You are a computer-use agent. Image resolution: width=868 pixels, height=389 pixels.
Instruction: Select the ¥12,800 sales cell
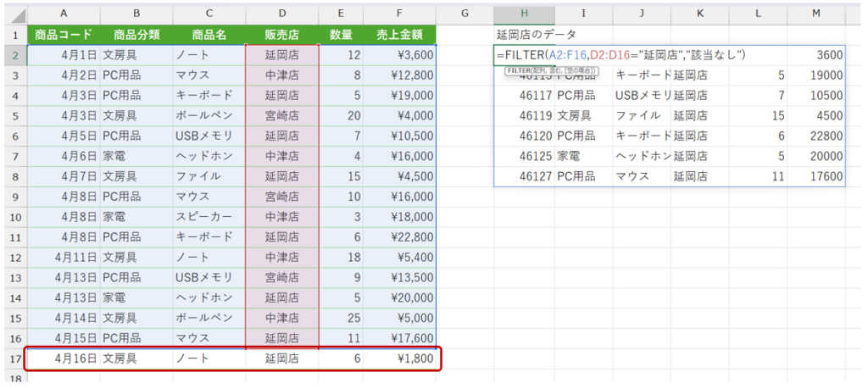click(400, 75)
